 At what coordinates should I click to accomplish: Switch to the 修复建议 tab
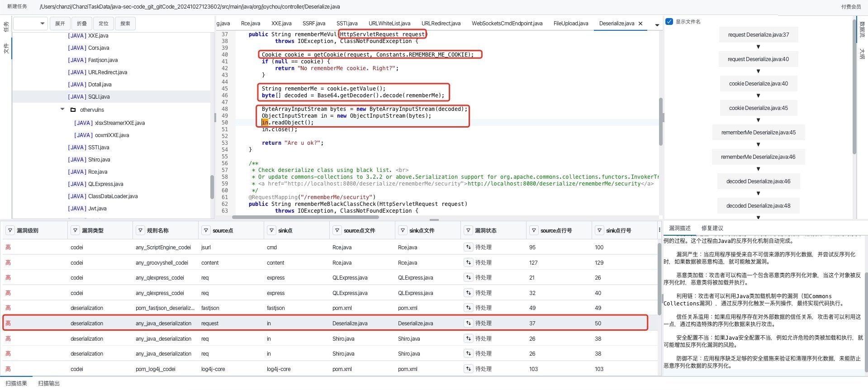(712, 228)
